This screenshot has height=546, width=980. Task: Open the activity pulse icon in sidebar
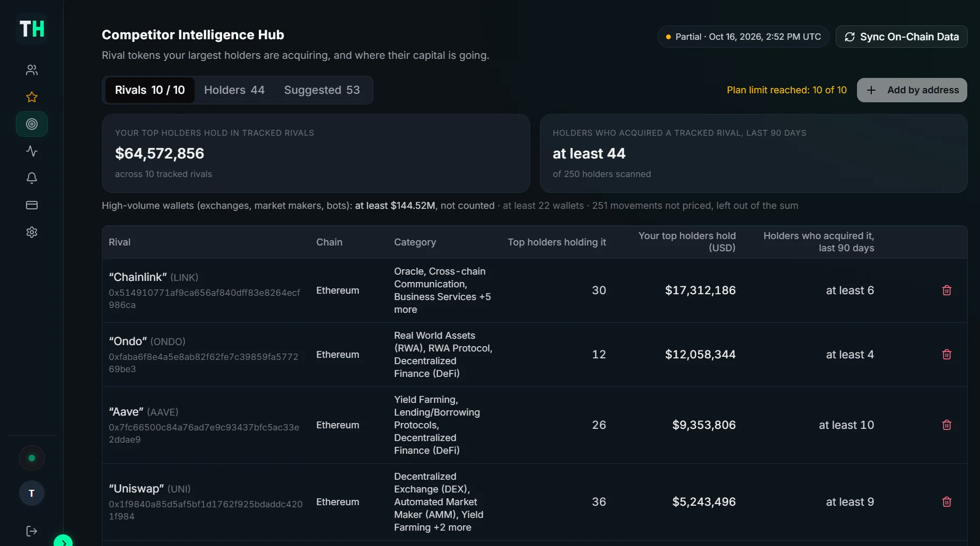coord(32,151)
